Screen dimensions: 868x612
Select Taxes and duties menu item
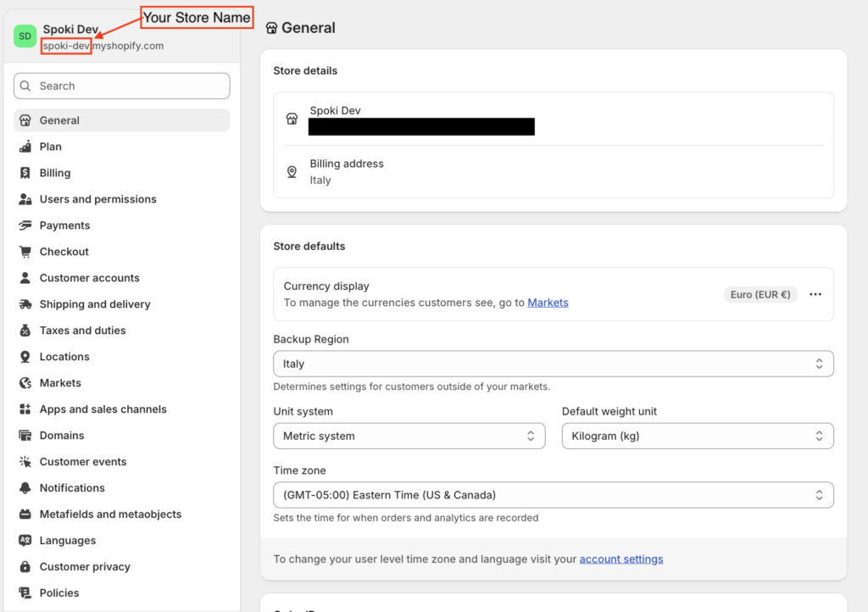[x=82, y=331]
